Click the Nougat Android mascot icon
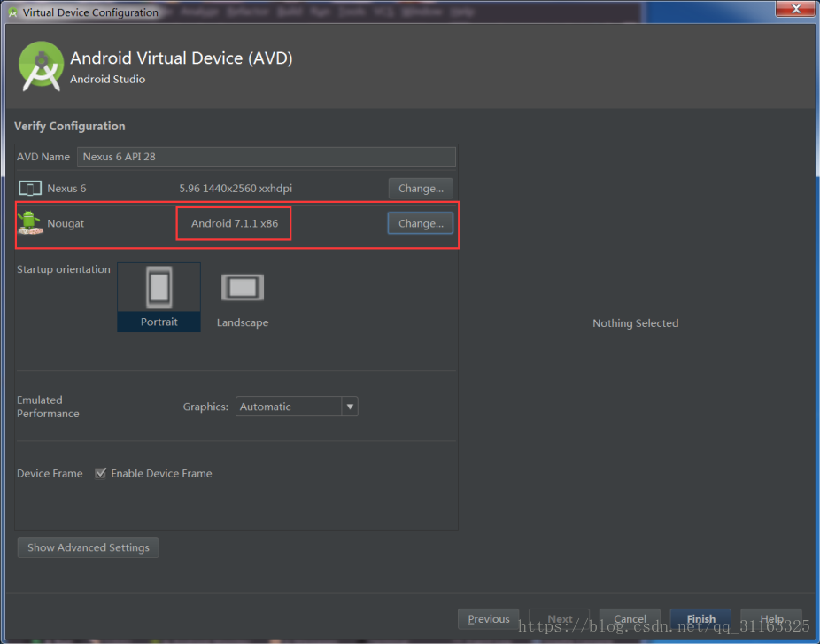This screenshot has width=820, height=644. point(30,223)
